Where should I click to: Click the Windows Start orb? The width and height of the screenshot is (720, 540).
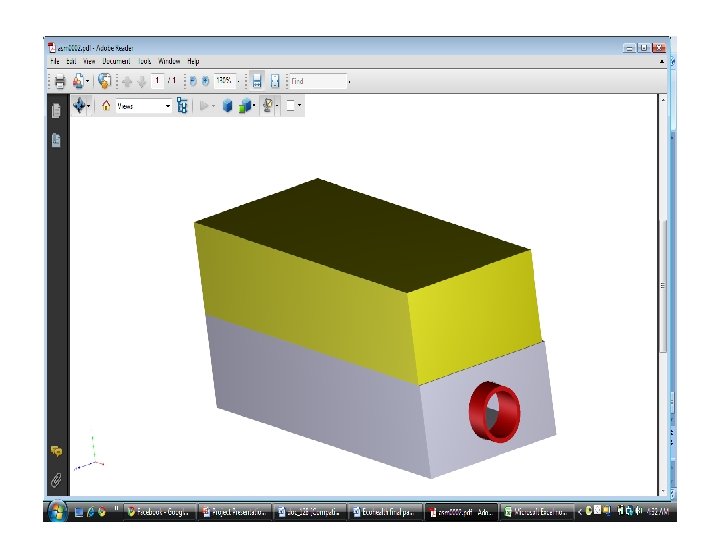click(57, 512)
